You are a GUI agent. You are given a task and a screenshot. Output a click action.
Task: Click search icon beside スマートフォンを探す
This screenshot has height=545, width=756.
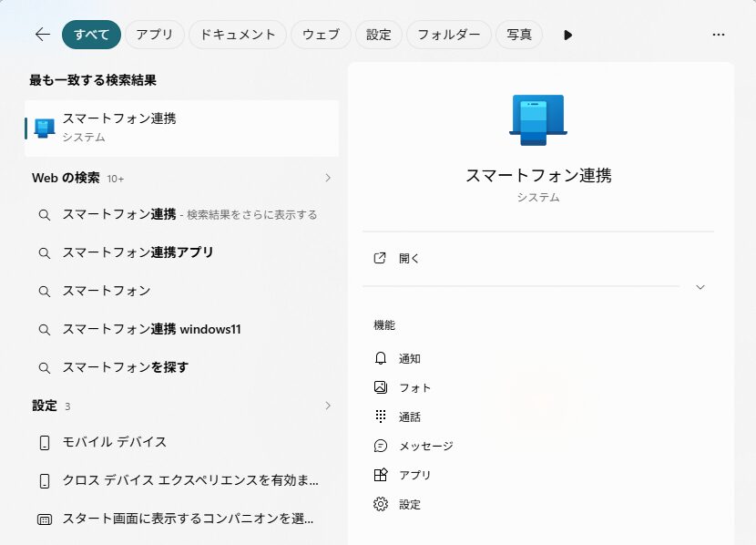45,368
